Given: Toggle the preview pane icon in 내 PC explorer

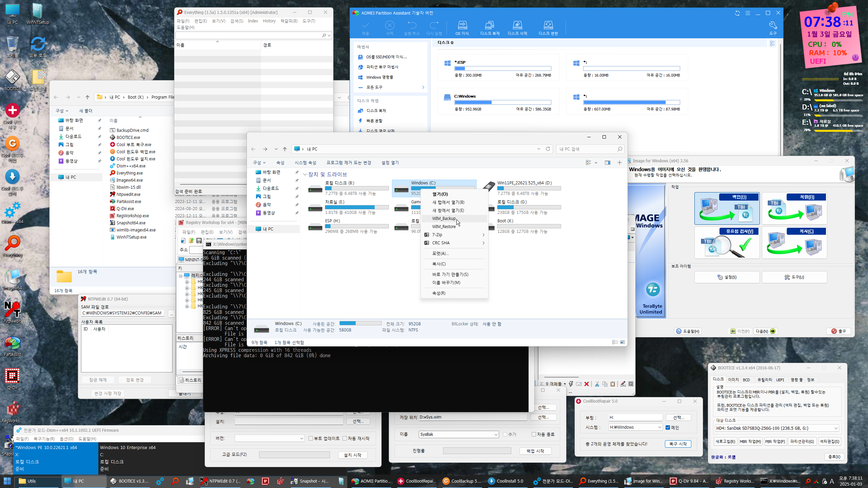Looking at the screenshot, I should tap(607, 163).
